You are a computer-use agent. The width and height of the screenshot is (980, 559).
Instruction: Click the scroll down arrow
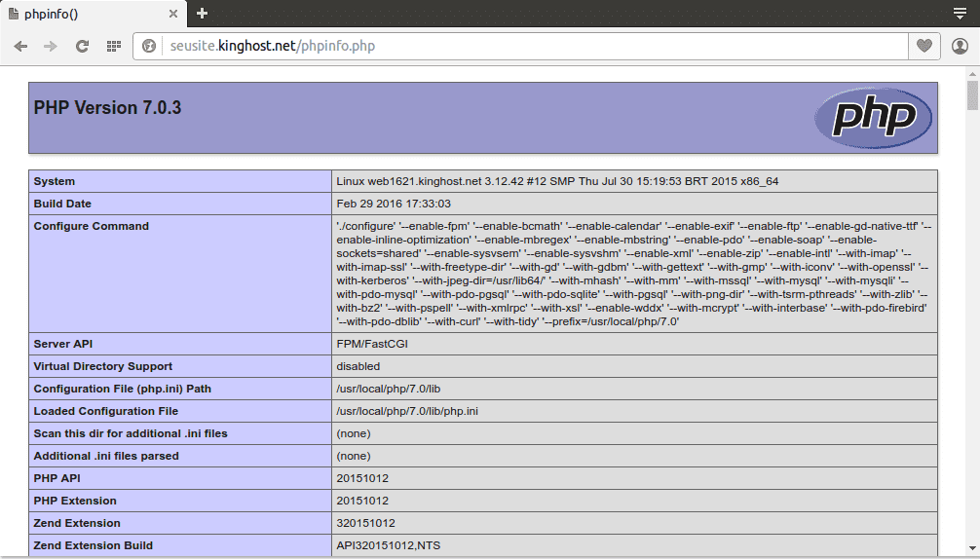pos(972,547)
